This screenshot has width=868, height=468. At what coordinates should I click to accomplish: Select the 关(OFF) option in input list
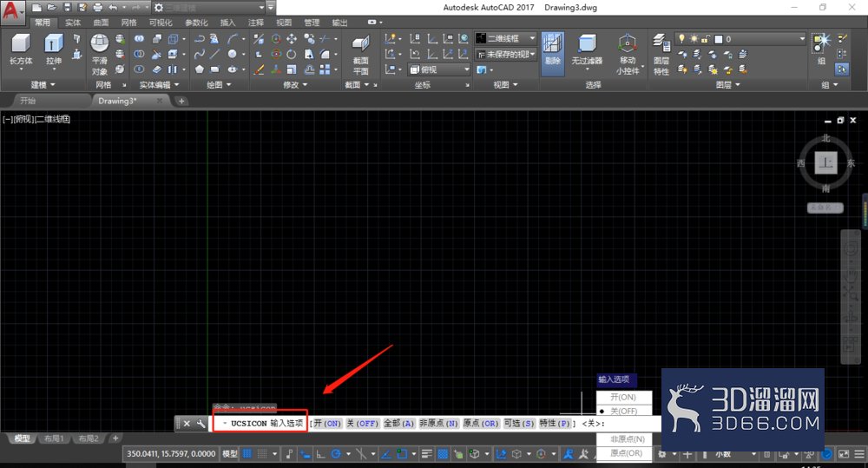tap(624, 411)
